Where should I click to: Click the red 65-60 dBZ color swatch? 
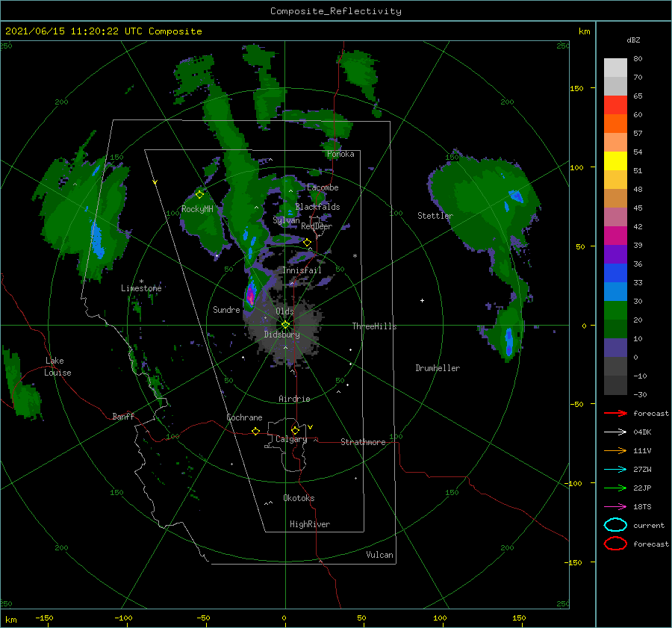click(615, 105)
